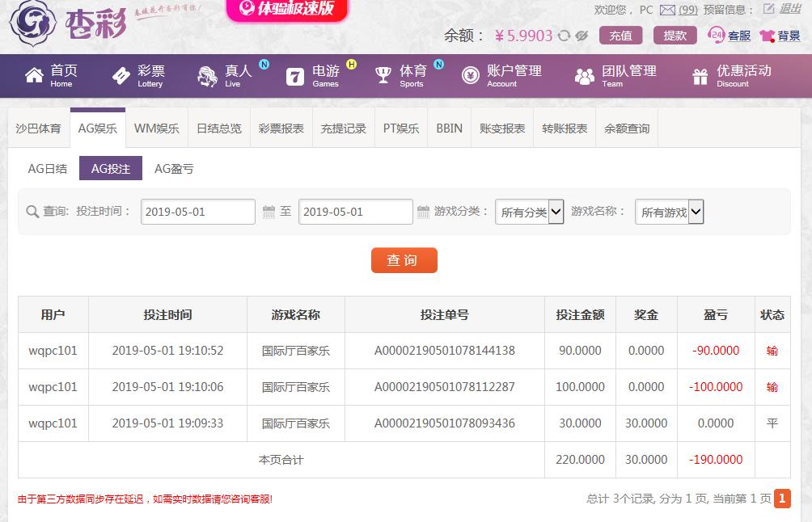Click the query magnifier icon
Viewport: 812px width, 522px height.
(32, 212)
